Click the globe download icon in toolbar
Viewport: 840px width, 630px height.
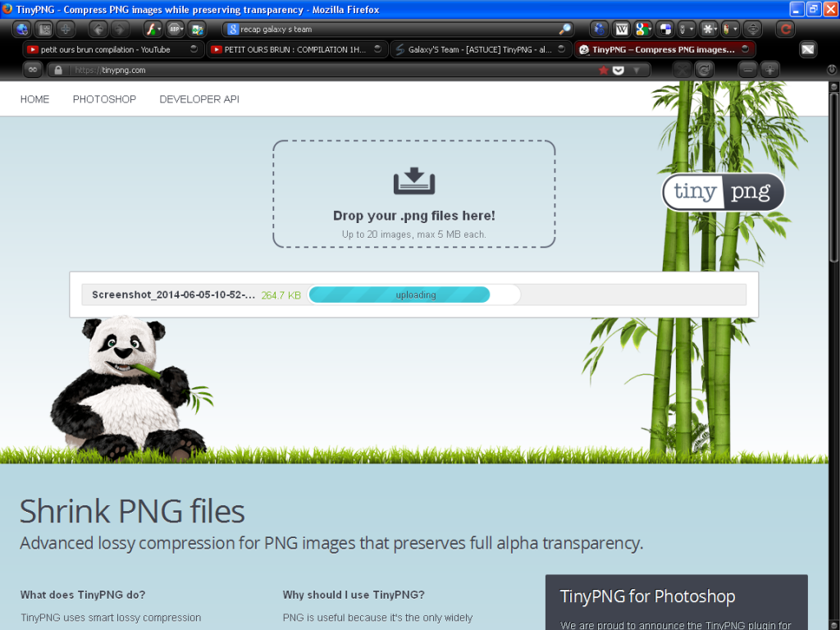point(22,29)
